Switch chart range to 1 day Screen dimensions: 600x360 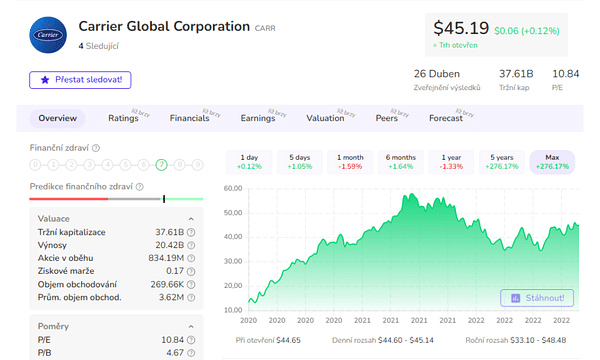click(249, 162)
